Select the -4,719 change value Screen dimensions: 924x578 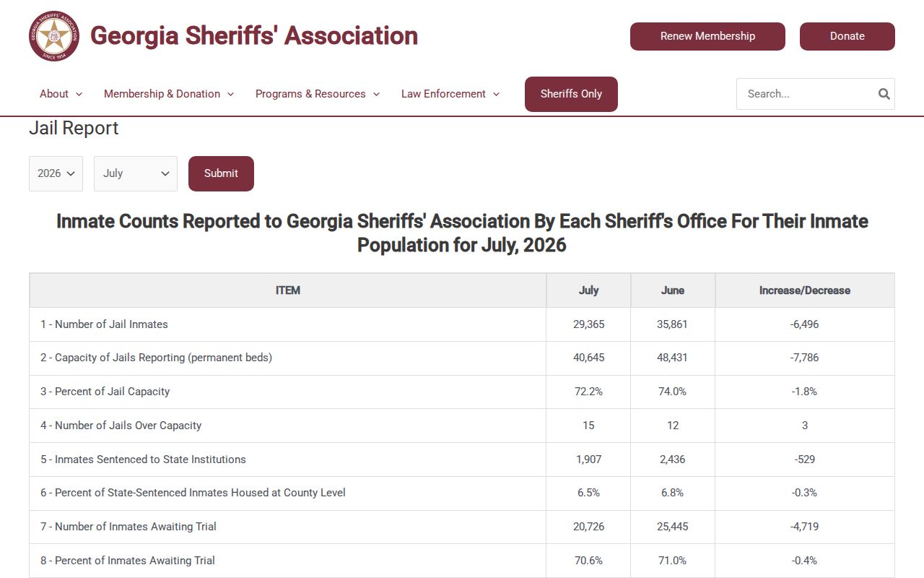[805, 527]
